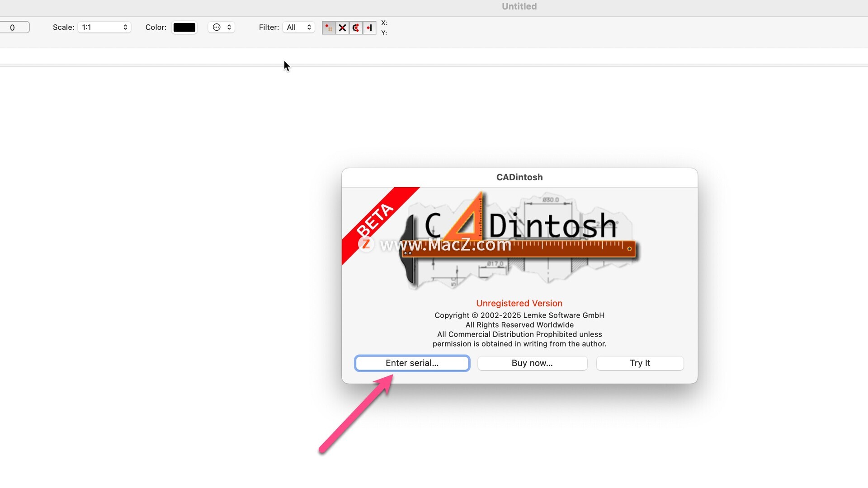This screenshot has height=488, width=868.
Task: Open the Scale 1:1 dropdown
Action: 104,28
